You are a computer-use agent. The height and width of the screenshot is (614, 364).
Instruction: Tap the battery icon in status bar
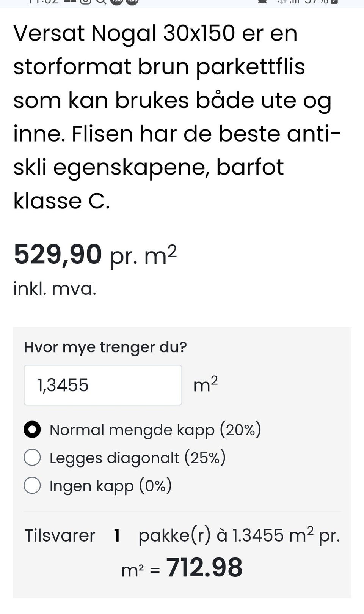[x=334, y=2]
